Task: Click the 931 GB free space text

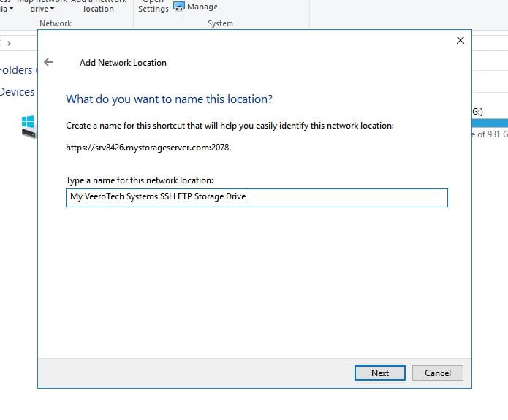Action: click(x=489, y=134)
